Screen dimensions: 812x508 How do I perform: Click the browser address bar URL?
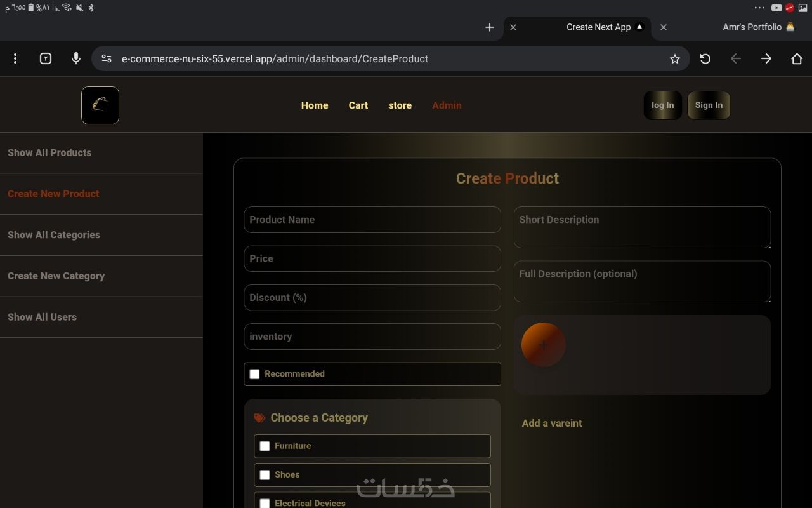tap(275, 58)
